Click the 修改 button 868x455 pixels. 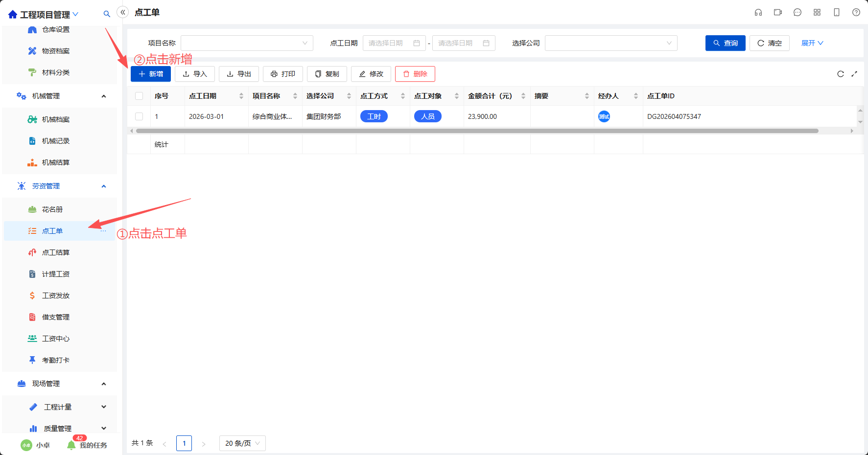[371, 74]
